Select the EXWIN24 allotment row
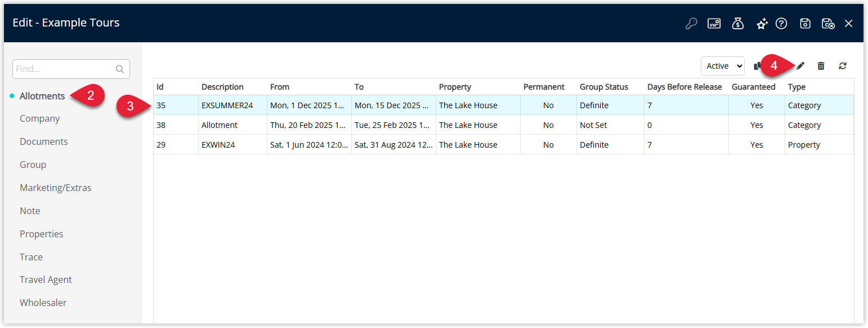 pyautogui.click(x=504, y=145)
